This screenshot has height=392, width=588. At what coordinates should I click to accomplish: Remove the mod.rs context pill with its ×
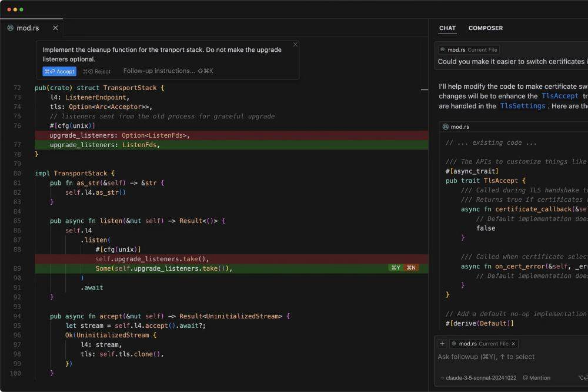(x=514, y=344)
